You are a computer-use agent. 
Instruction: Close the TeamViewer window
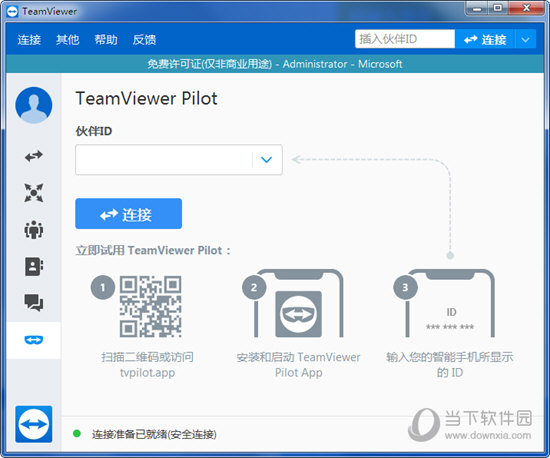pyautogui.click(x=526, y=8)
